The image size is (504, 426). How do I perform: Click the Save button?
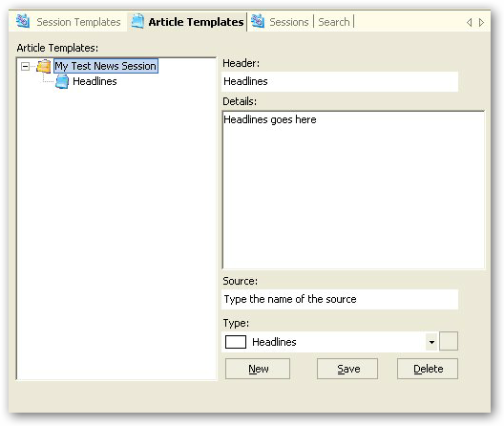point(347,369)
